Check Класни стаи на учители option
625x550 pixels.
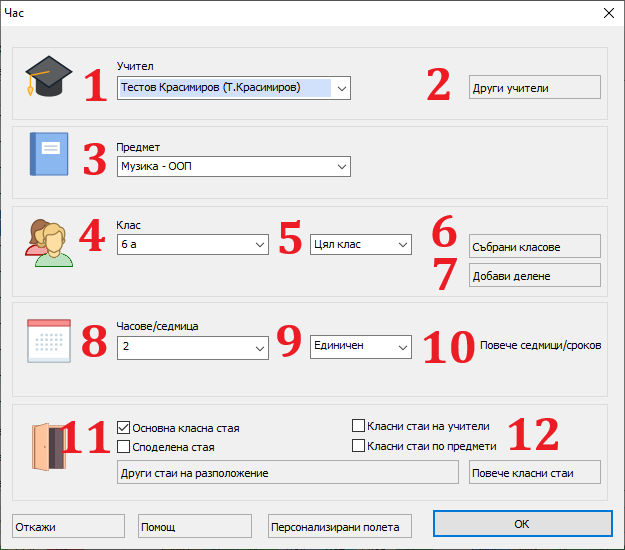point(359,425)
